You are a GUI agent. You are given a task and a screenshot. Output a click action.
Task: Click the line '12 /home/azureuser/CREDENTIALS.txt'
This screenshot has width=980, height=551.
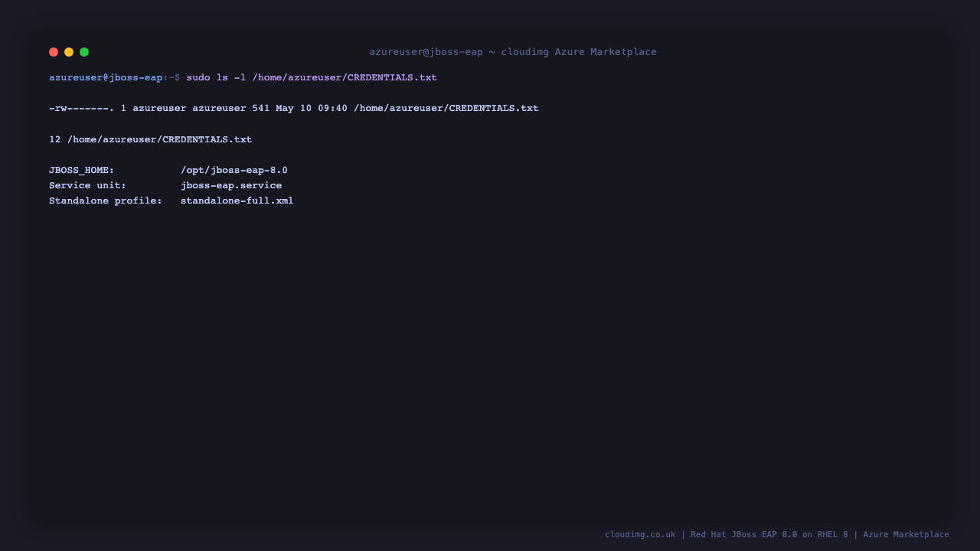tap(150, 139)
